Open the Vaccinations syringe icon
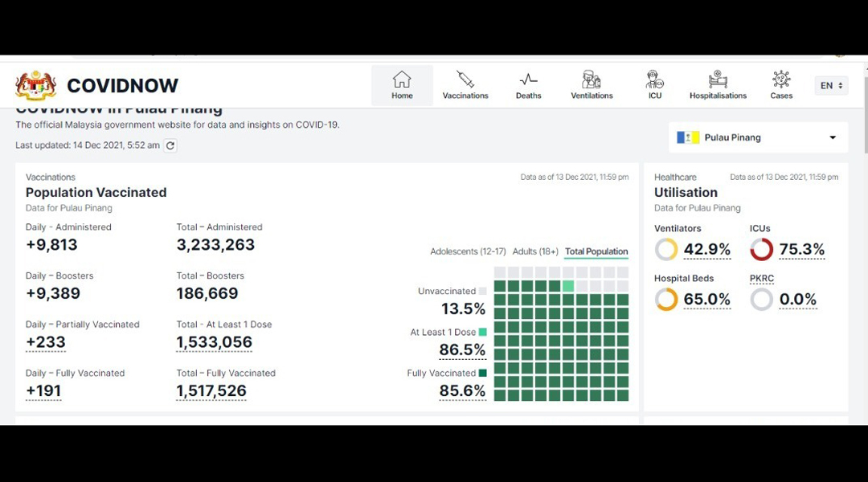 tap(465, 80)
